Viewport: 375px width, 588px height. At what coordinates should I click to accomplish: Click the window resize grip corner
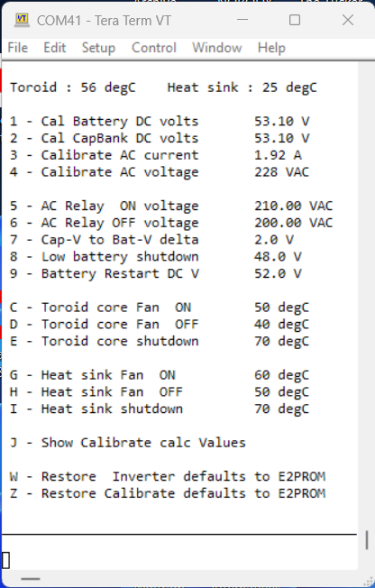tap(368, 580)
